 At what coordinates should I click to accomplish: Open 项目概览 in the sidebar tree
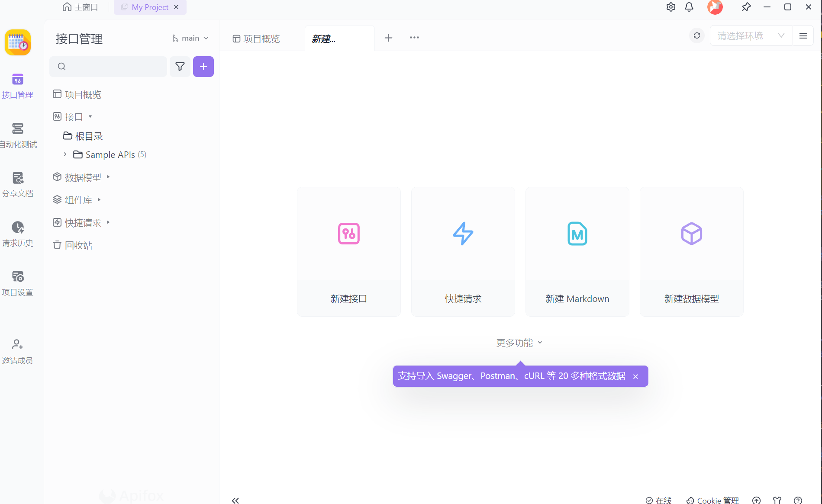(77, 94)
